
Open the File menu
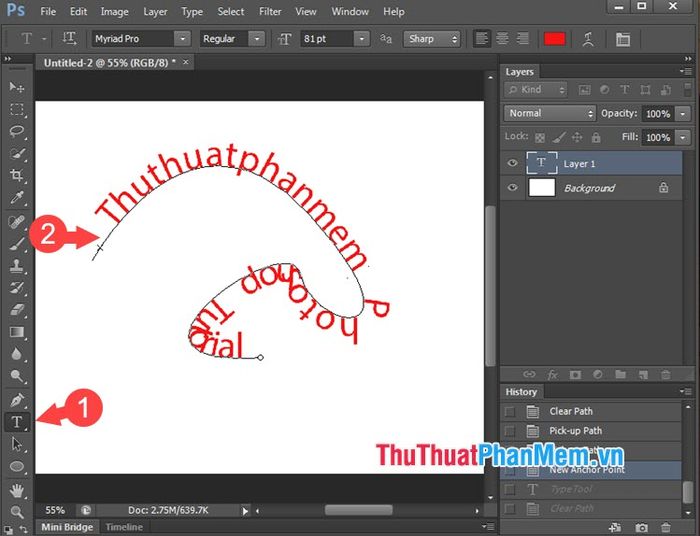pos(48,12)
